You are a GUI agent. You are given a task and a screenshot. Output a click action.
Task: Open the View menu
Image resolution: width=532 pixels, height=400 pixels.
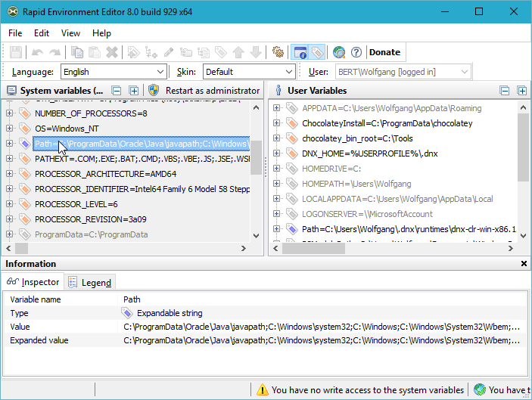point(70,33)
